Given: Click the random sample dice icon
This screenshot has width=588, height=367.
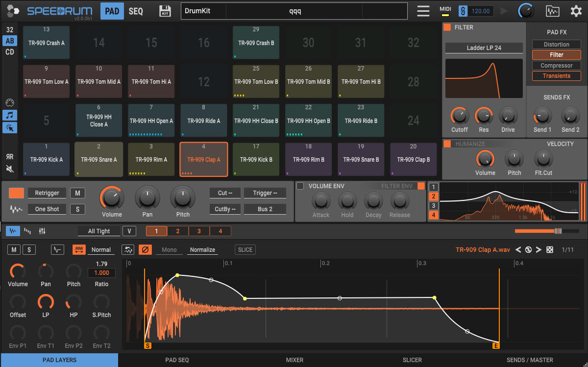Looking at the screenshot, I should click(550, 250).
